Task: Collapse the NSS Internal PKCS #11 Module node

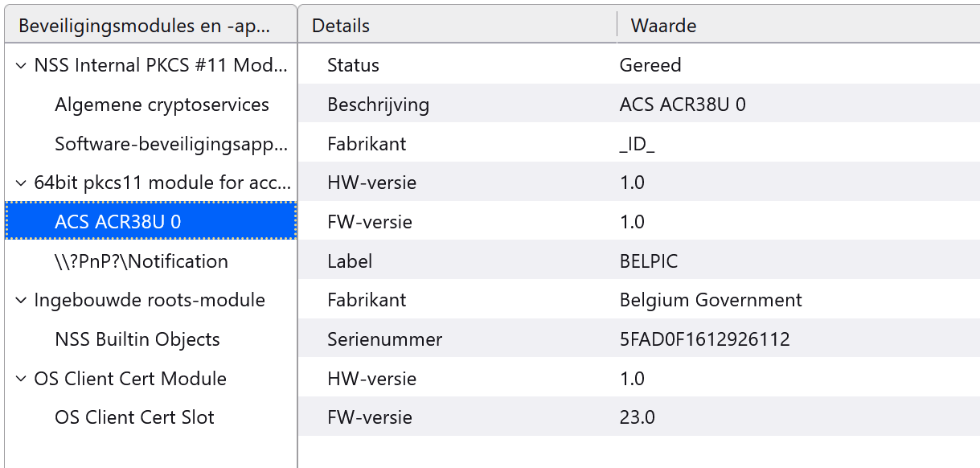Action: point(20,66)
